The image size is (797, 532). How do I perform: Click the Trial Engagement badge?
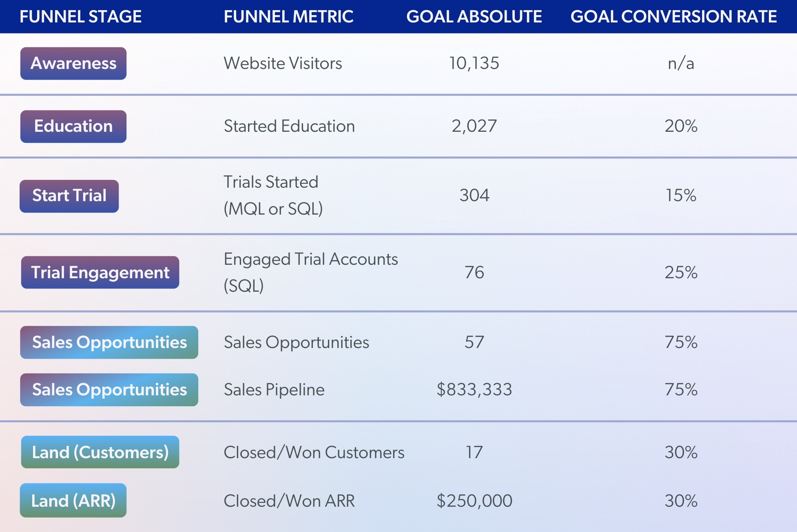point(100,273)
